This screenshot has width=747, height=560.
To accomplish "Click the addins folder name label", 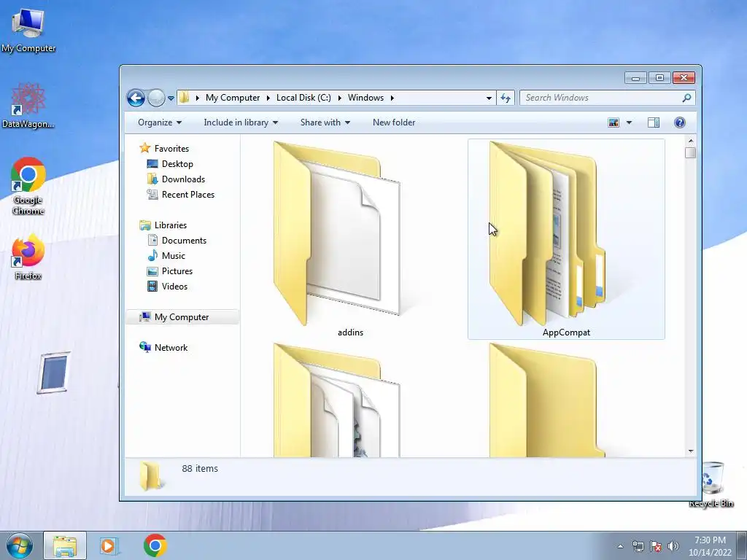I will click(x=350, y=332).
